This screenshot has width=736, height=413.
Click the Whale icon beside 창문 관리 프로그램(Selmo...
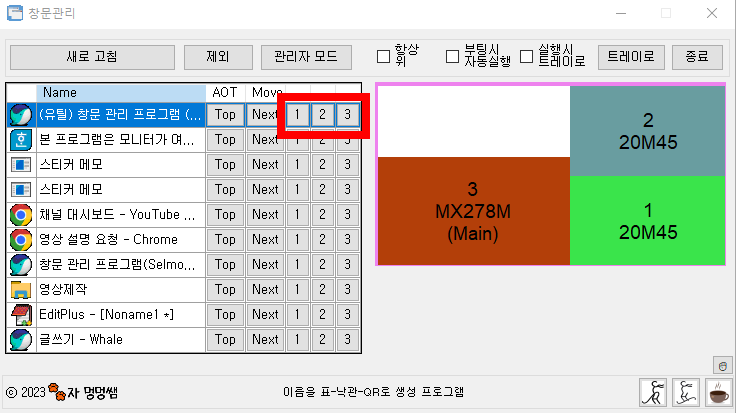point(21,265)
